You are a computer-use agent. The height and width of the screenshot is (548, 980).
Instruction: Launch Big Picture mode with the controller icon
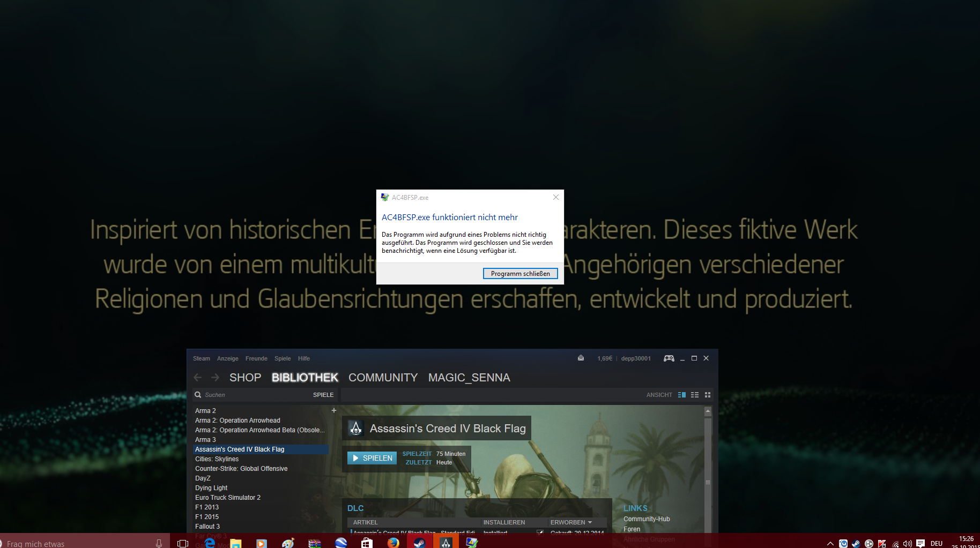tap(669, 358)
